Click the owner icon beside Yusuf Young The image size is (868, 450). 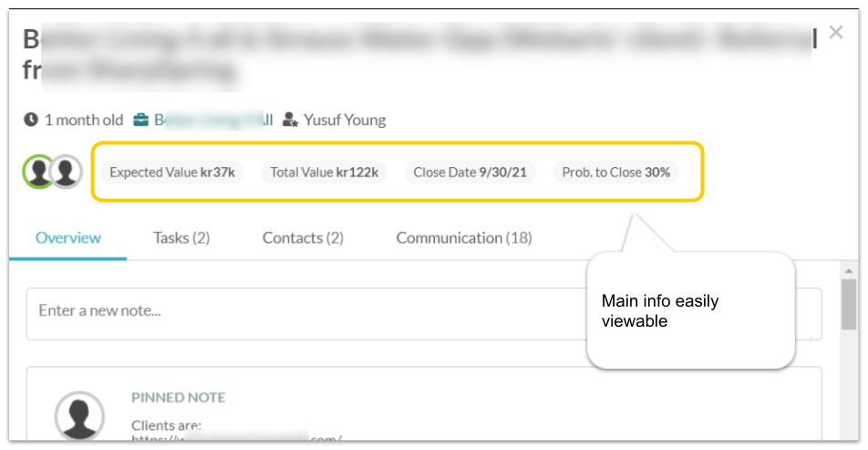point(291,120)
